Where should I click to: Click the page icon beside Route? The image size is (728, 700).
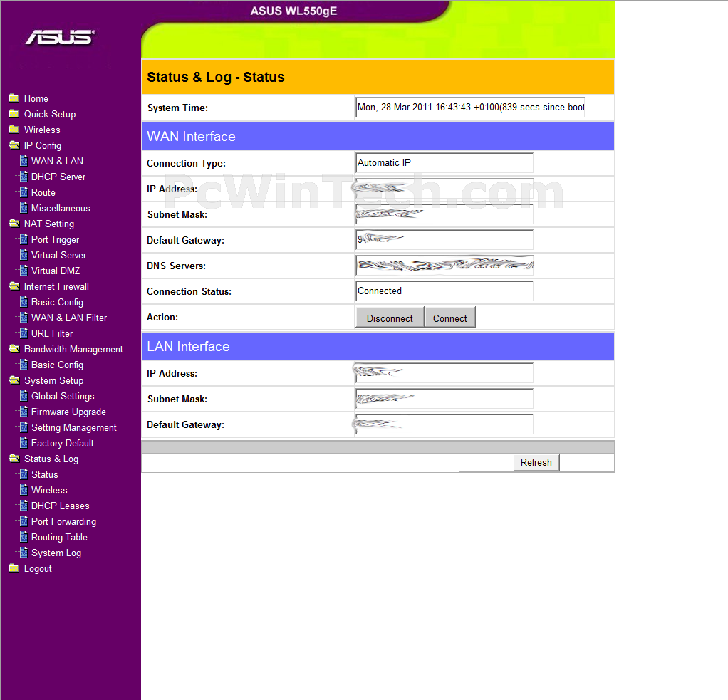24,192
